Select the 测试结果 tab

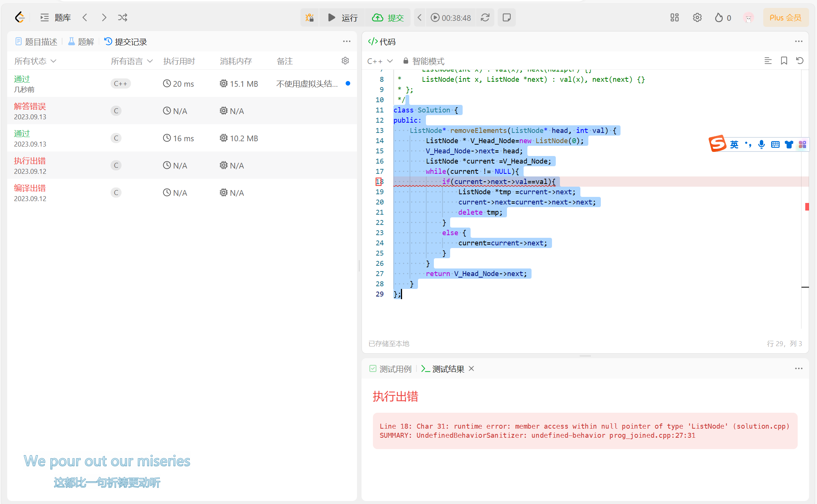coord(443,369)
